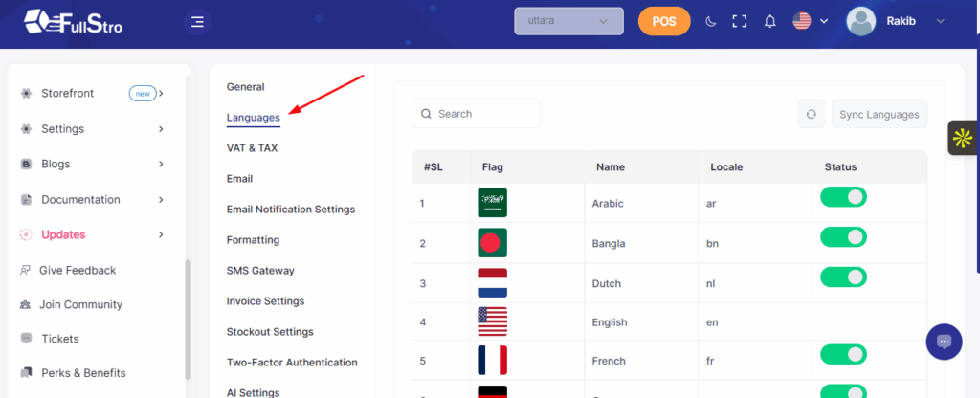Toggle the French language status
This screenshot has height=398, width=980.
tap(843, 355)
